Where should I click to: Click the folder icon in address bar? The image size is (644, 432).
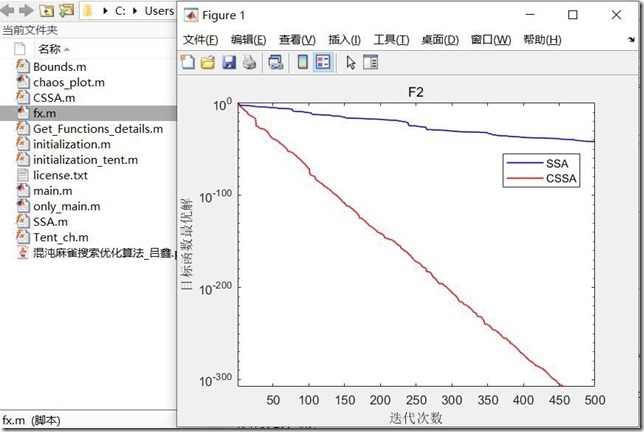click(x=87, y=11)
